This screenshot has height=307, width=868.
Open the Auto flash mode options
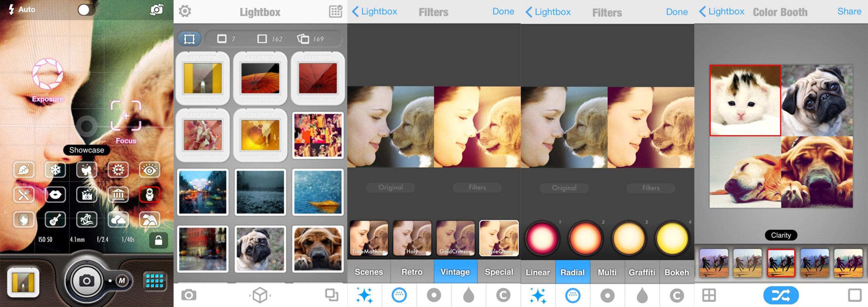pos(22,9)
